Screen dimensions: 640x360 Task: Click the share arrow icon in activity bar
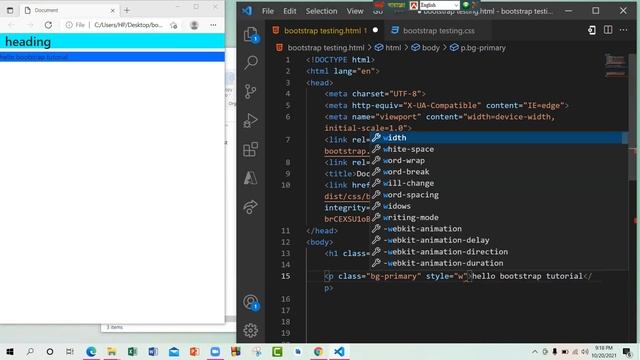coord(251,207)
